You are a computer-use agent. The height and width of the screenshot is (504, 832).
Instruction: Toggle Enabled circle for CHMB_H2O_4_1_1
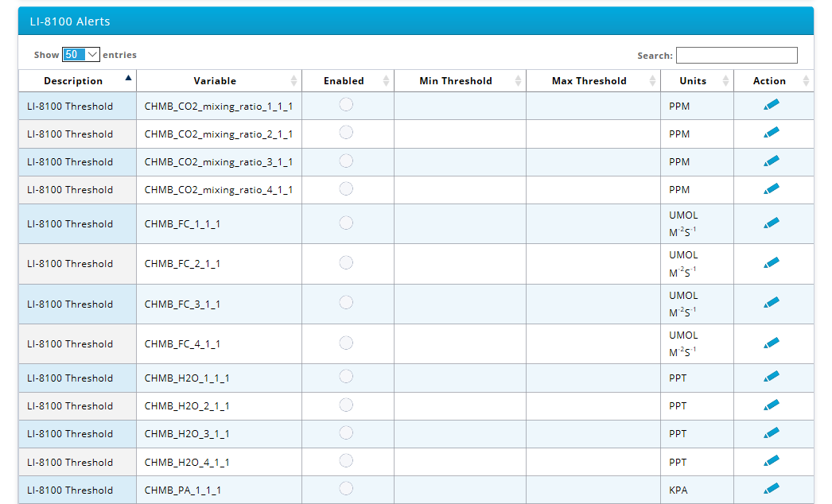[346, 460]
